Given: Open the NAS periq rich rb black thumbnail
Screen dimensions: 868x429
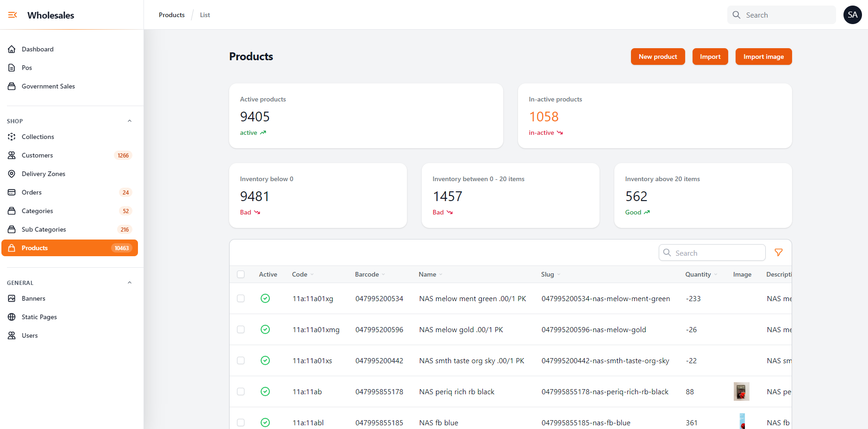Looking at the screenshot, I should (741, 391).
